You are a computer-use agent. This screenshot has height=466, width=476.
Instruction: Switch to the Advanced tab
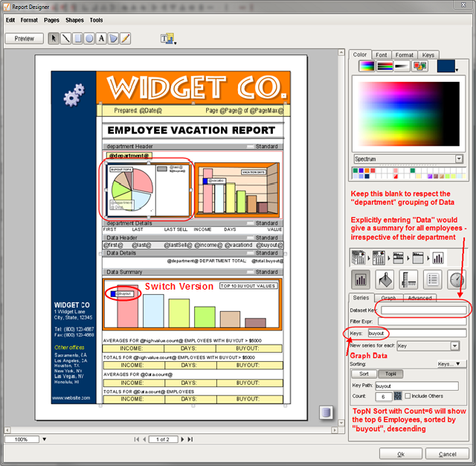coord(419,298)
